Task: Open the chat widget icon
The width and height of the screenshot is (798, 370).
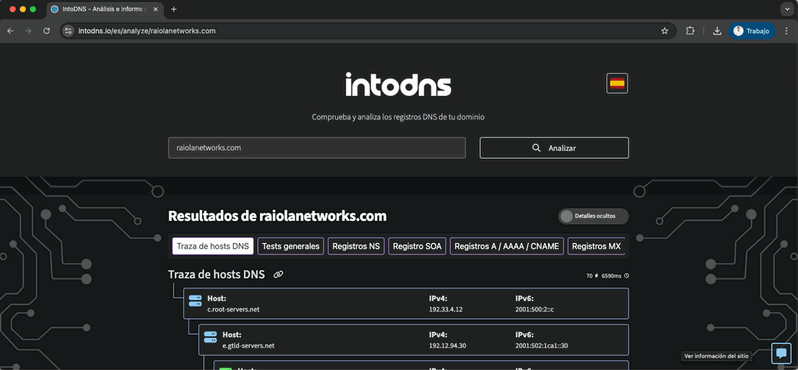Action: [781, 353]
